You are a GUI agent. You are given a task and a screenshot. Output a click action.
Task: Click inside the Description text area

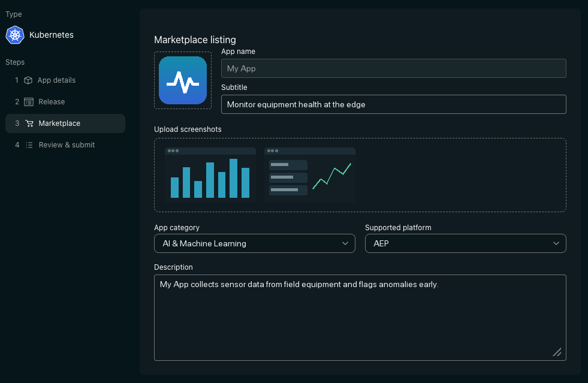(360, 318)
